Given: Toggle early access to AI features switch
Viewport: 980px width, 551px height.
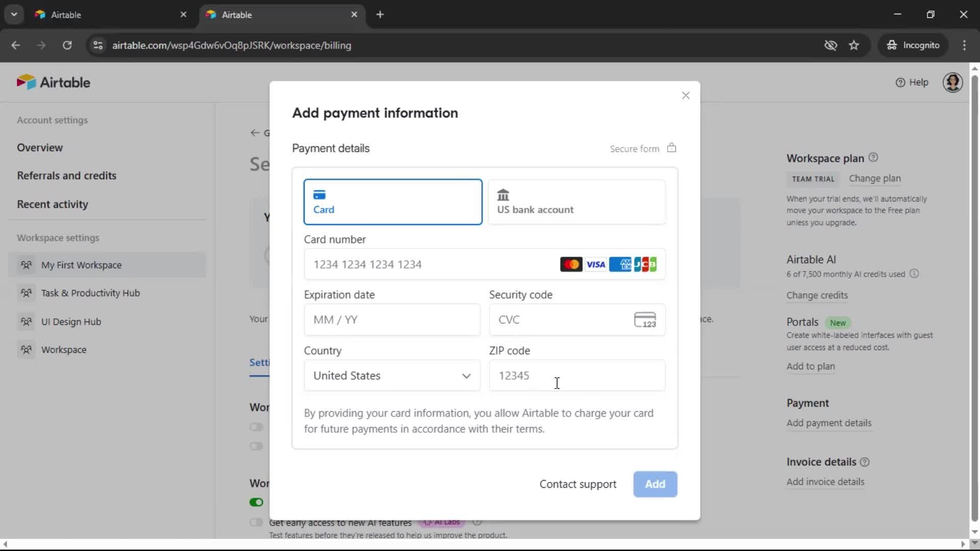Looking at the screenshot, I should coord(256,522).
